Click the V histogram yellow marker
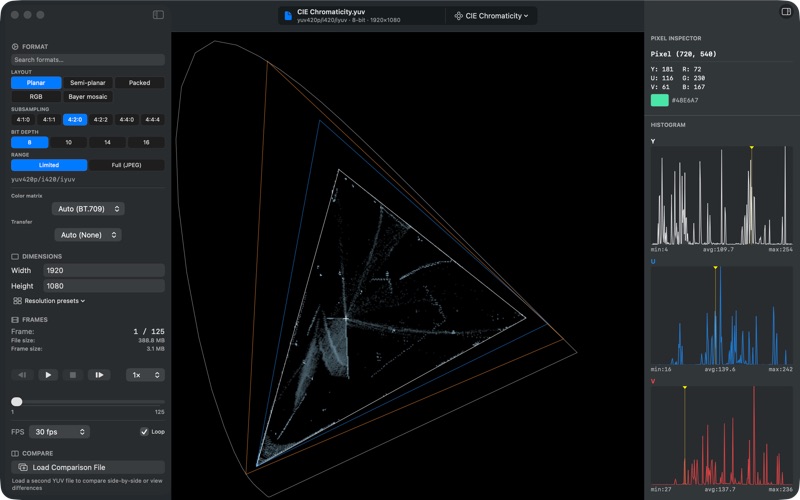Screen dimensions: 800x500 point(685,388)
